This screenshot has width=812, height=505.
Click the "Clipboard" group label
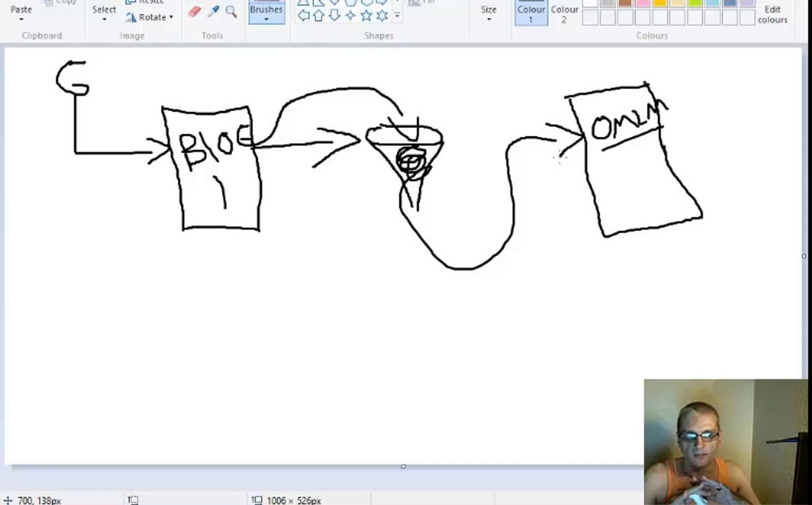tap(42, 36)
